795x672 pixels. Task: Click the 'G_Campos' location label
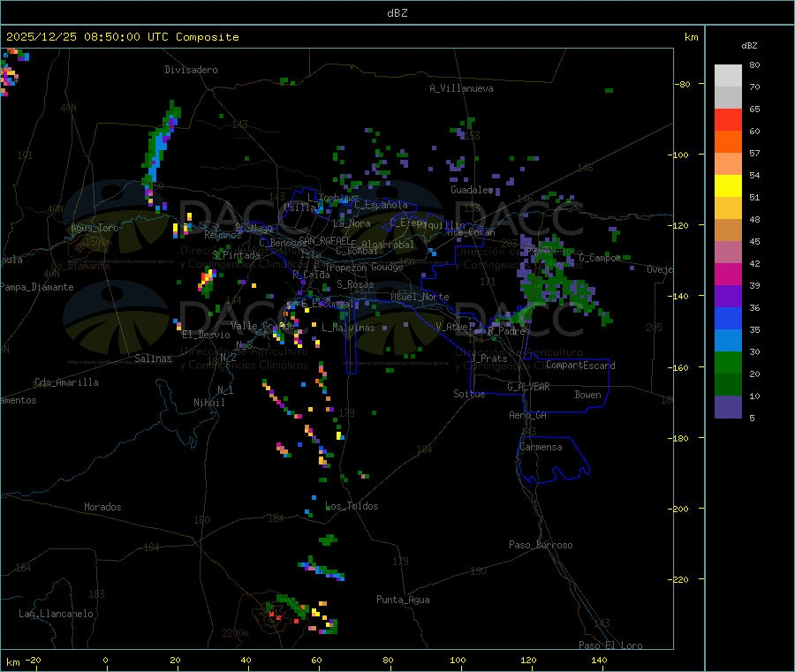[x=600, y=258]
